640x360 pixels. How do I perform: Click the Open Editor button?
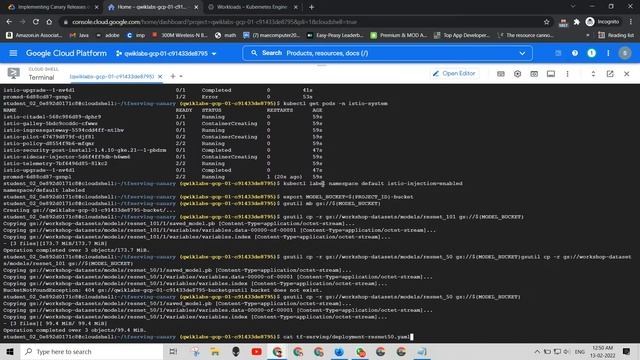coord(454,73)
